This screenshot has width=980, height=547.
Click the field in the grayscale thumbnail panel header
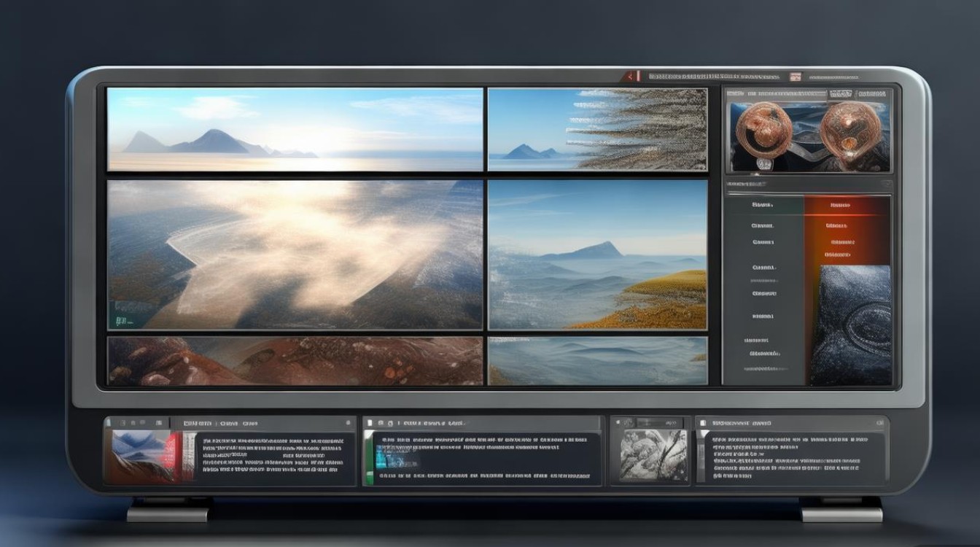click(x=659, y=423)
